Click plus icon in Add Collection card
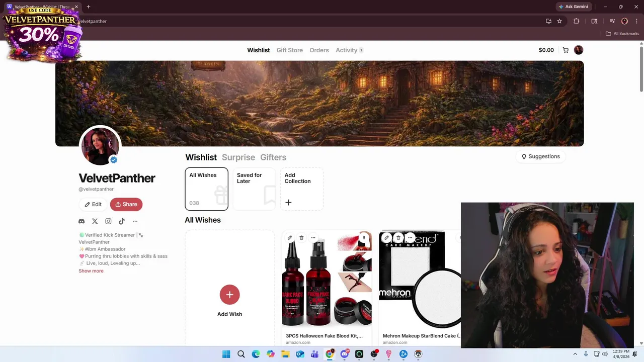644x362 pixels. pyautogui.click(x=288, y=202)
